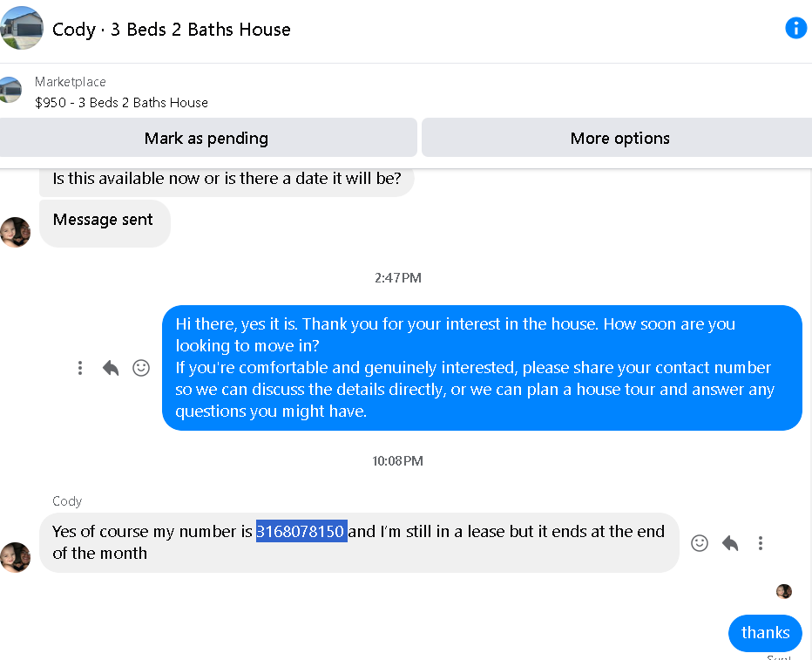
Task: Open more options dots beside sent blue message
Action: [80, 368]
